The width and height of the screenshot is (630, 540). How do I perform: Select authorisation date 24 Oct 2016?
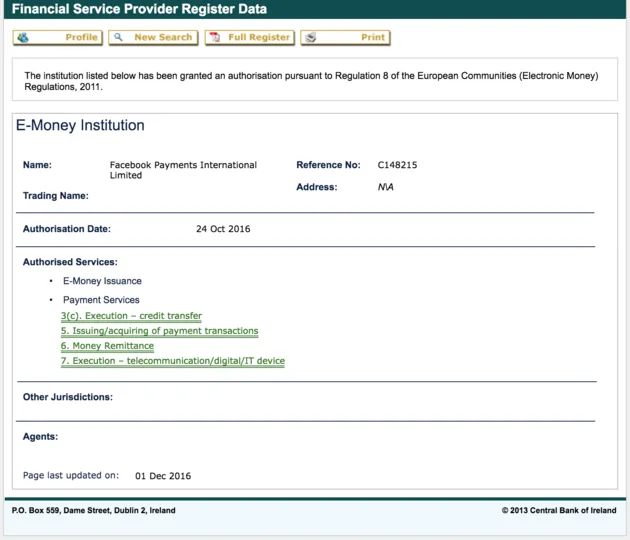(x=223, y=229)
